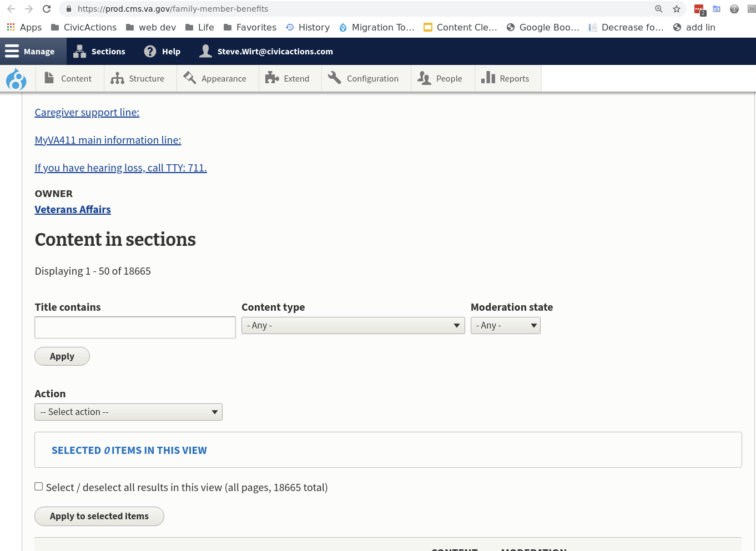Bookmark this page with the star icon
The width and height of the screenshot is (756, 551).
676,9
